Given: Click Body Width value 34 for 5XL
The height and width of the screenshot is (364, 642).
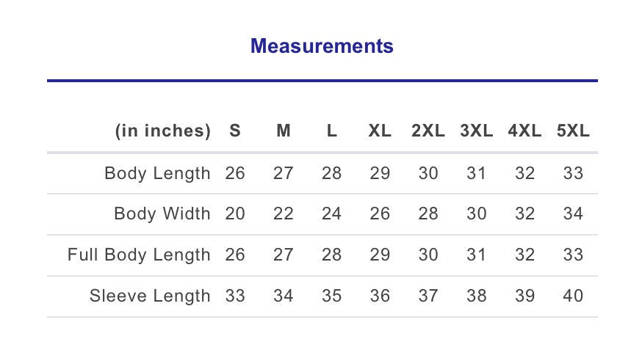Looking at the screenshot, I should click(x=573, y=214).
